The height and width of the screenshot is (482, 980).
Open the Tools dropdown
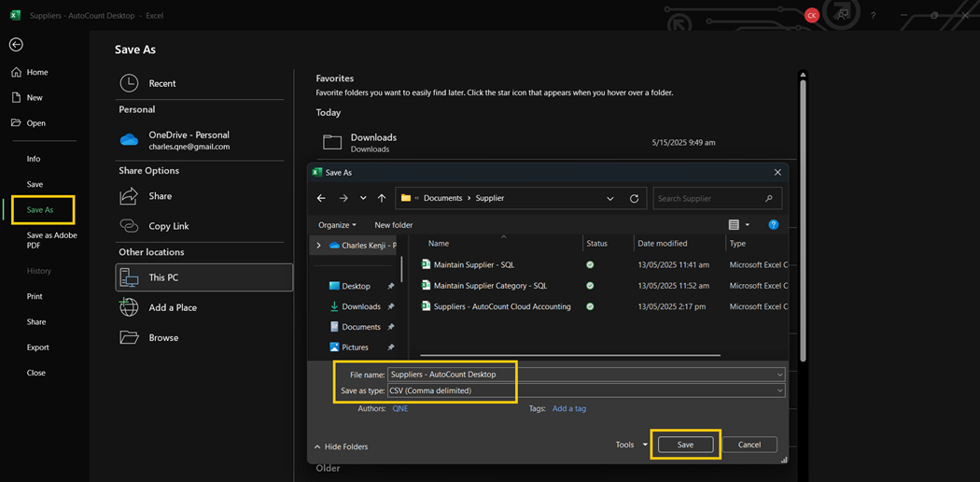pos(632,445)
